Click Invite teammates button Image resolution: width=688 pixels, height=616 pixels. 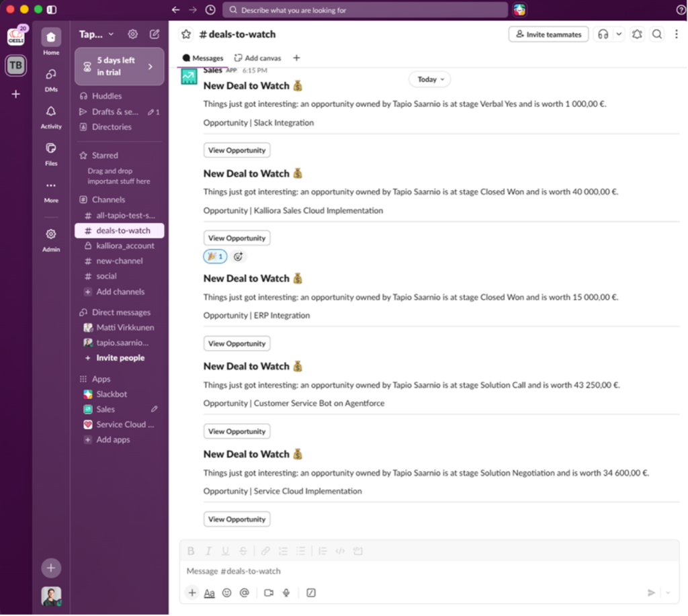548,34
